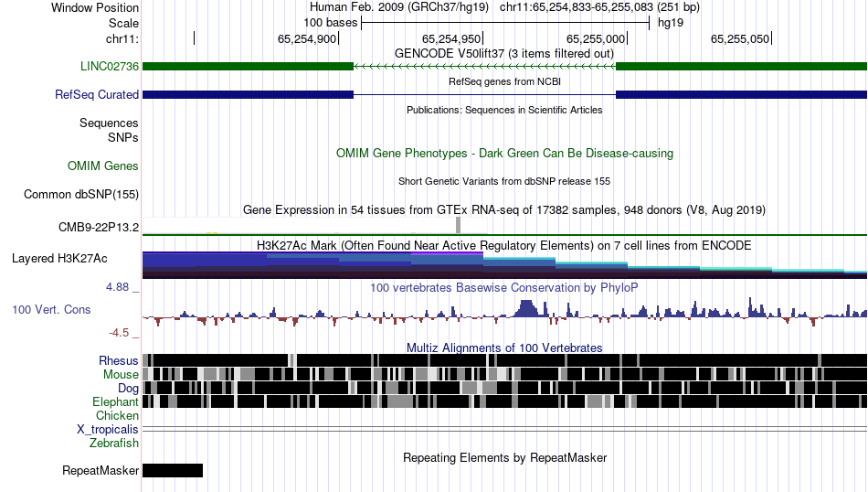Click the 100 Vert. Cons label
Viewport: 868px width, 492px height.
[51, 310]
